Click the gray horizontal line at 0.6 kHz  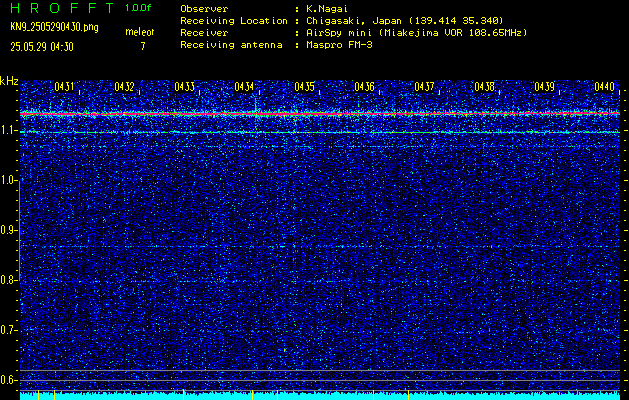tap(320, 380)
